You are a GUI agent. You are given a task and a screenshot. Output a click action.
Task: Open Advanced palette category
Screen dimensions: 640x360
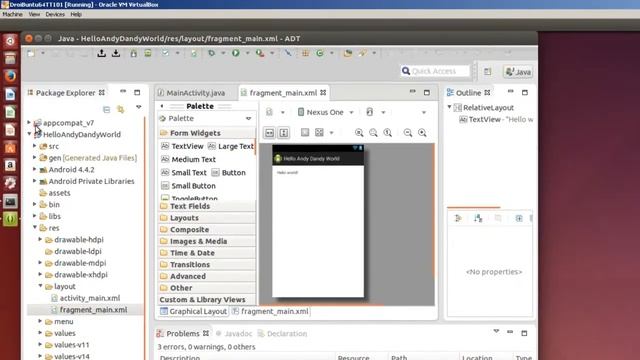tap(207, 276)
